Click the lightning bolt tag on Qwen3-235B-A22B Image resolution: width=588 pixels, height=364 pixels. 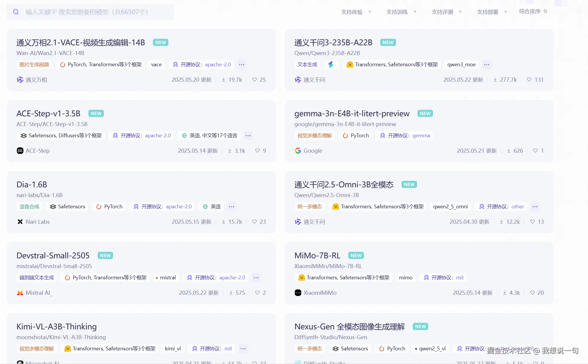point(331,65)
